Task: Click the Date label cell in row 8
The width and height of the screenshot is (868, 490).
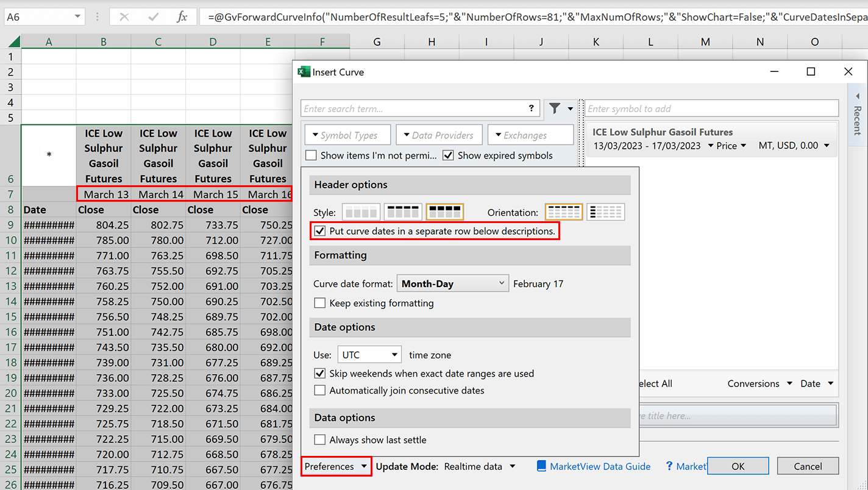Action: pos(49,210)
